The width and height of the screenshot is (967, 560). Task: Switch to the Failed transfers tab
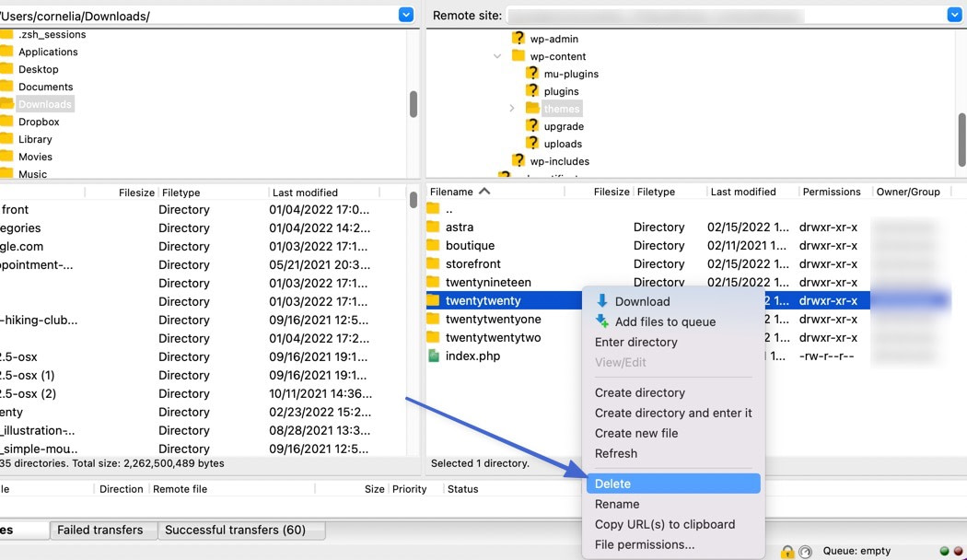coord(100,530)
